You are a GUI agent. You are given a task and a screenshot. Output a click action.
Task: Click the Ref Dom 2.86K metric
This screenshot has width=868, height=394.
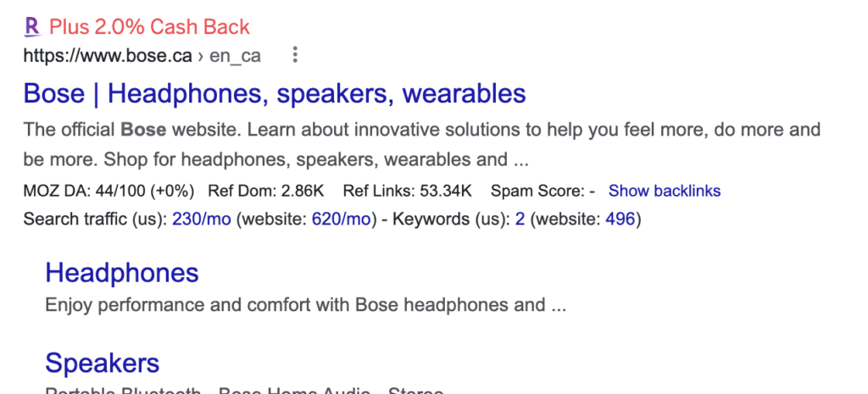(267, 191)
